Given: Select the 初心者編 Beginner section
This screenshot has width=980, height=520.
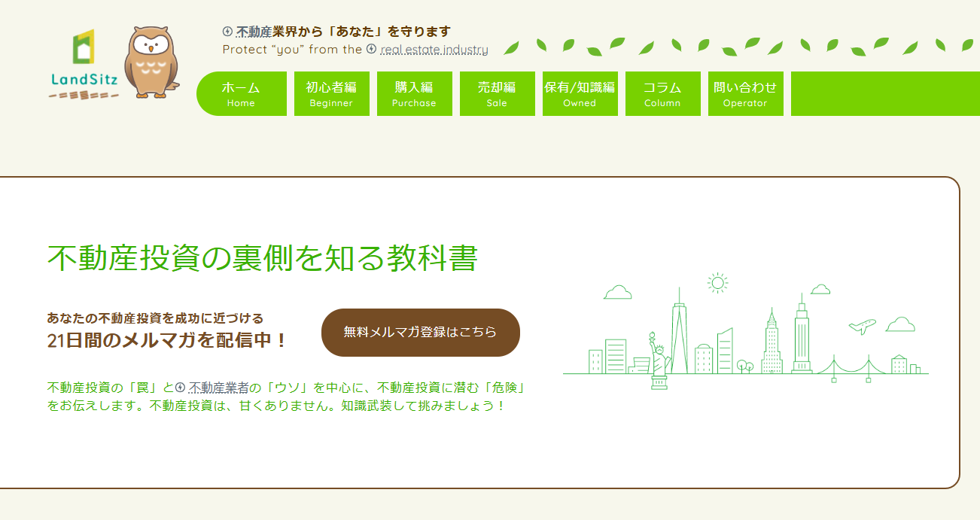Looking at the screenshot, I should 331,93.
